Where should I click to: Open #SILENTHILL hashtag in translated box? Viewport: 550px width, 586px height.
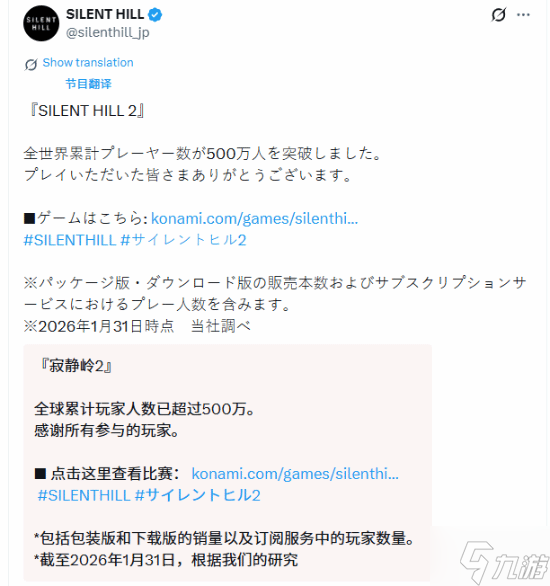(84, 496)
